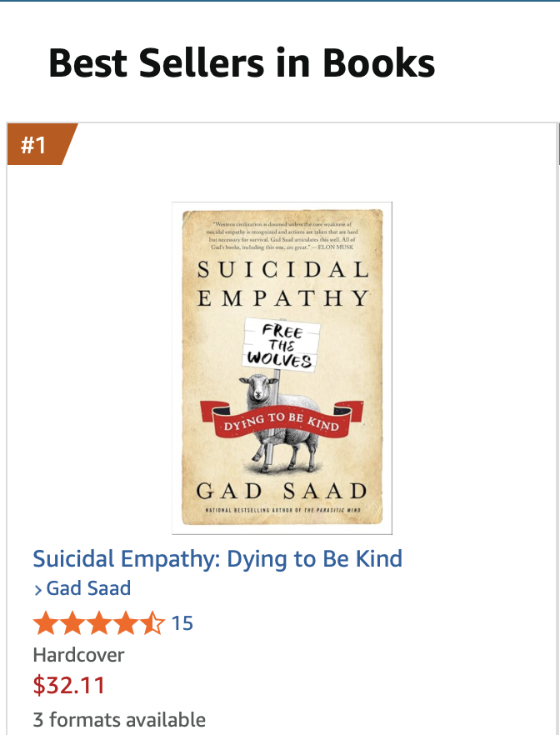Click the orange #1 rank badge
The width and height of the screenshot is (560, 735).
(x=42, y=144)
